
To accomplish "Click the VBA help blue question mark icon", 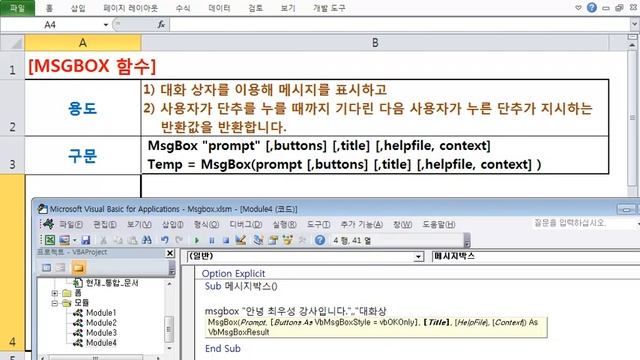I will pyautogui.click(x=320, y=240).
